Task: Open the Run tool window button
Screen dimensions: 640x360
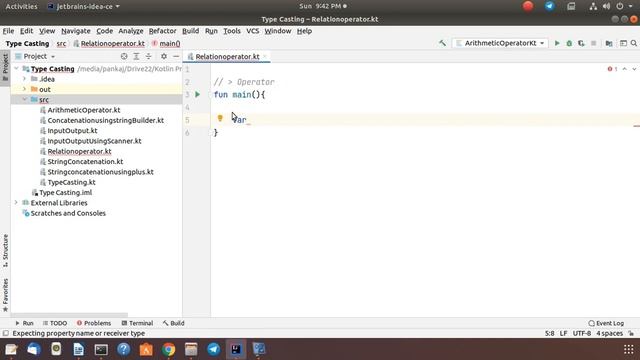Action: point(24,323)
